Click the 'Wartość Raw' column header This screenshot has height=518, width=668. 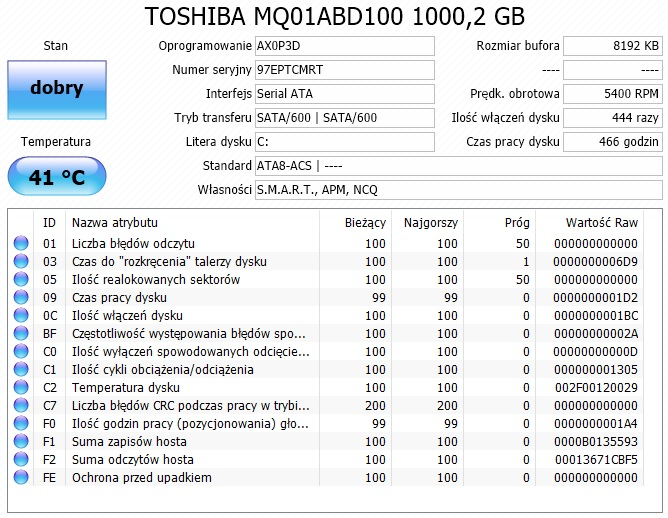click(x=589, y=222)
